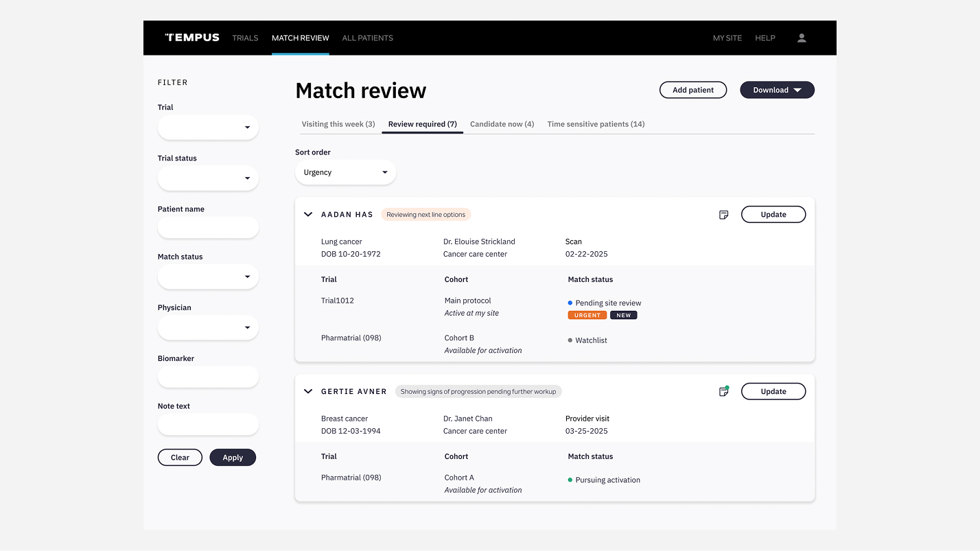Image resolution: width=980 pixels, height=551 pixels.
Task: Open notes icon for Aadan Has
Action: coord(723,215)
